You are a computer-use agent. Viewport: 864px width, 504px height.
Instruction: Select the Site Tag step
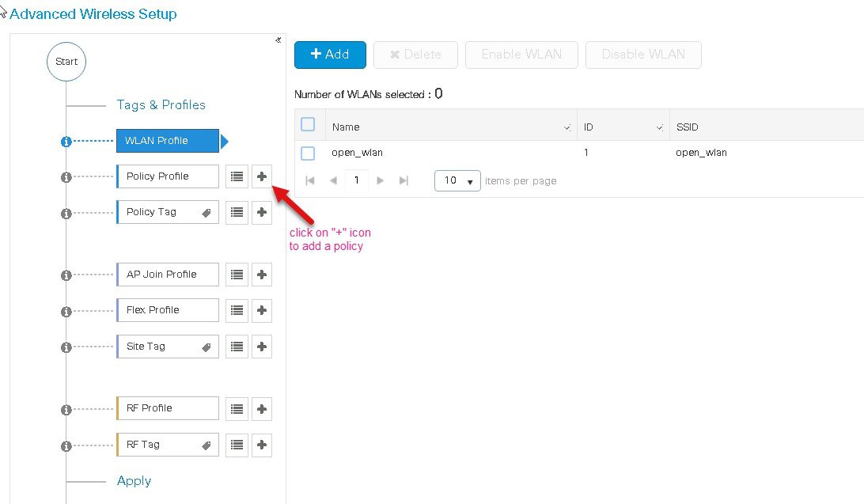(x=168, y=347)
